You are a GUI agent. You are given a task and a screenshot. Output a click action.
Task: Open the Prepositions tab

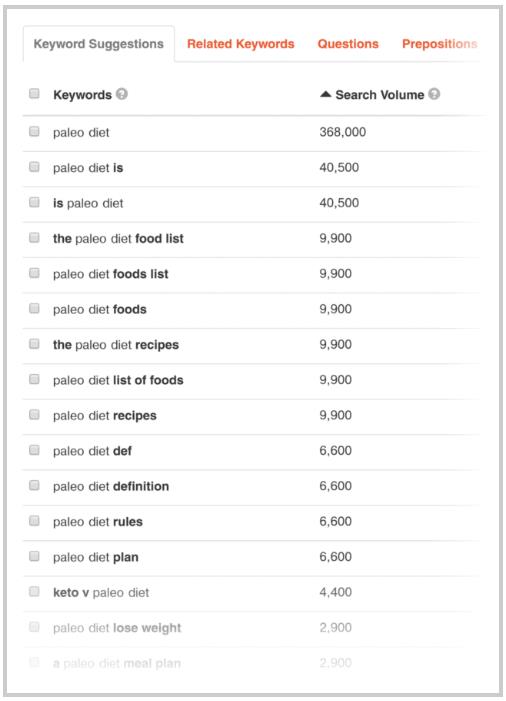[x=439, y=44]
